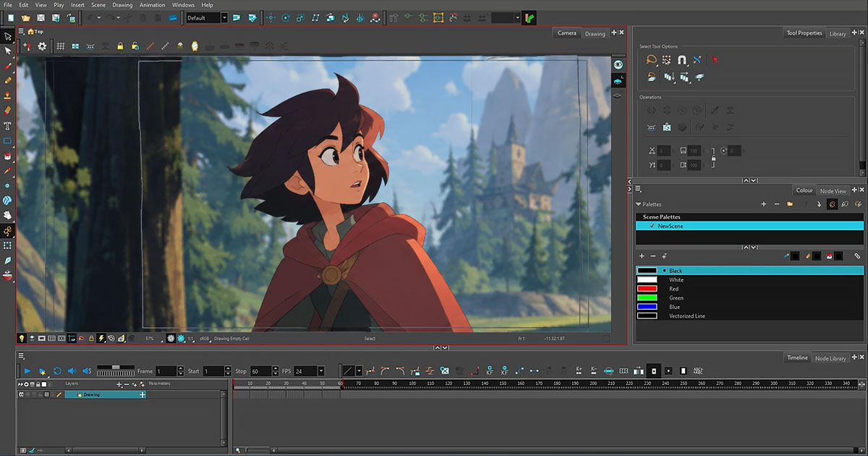Image resolution: width=868 pixels, height=456 pixels.
Task: Select the Red colour swatch
Action: pos(647,289)
